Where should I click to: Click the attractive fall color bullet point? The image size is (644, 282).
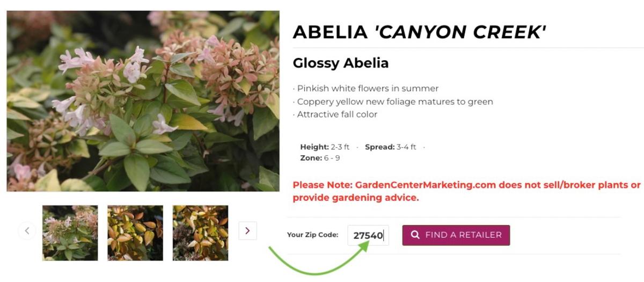click(x=336, y=114)
